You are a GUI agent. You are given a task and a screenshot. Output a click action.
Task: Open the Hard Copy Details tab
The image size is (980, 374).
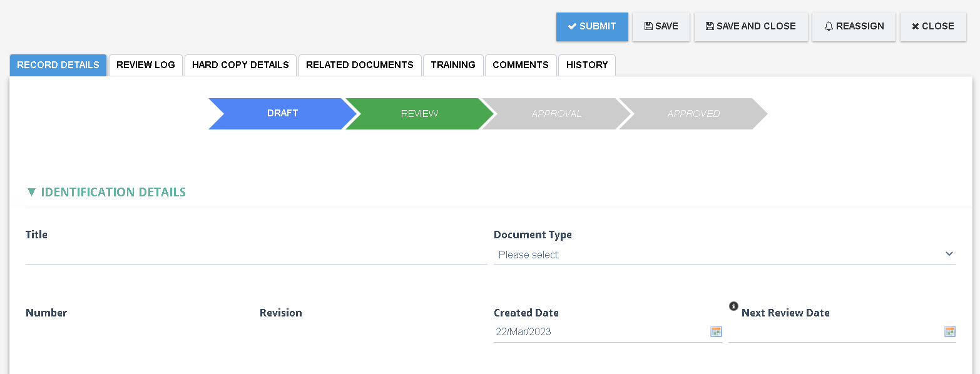coord(240,65)
